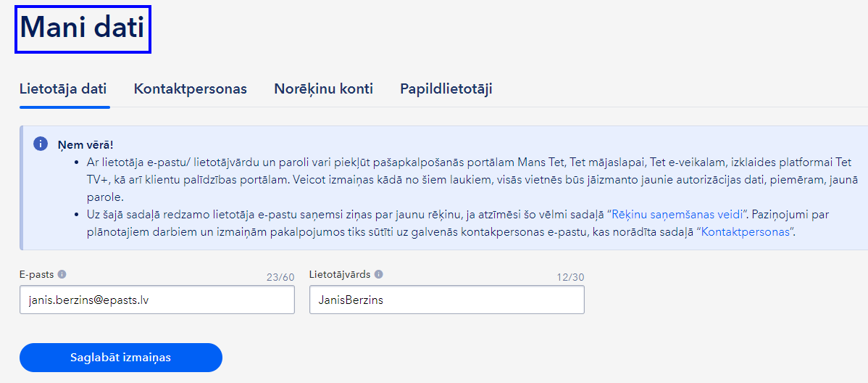
Task: Switch to the Kontaktpersonas tab
Action: tap(191, 88)
